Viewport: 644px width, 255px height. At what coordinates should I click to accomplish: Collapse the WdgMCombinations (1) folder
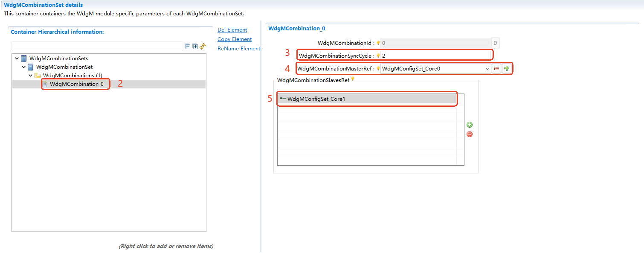31,76
